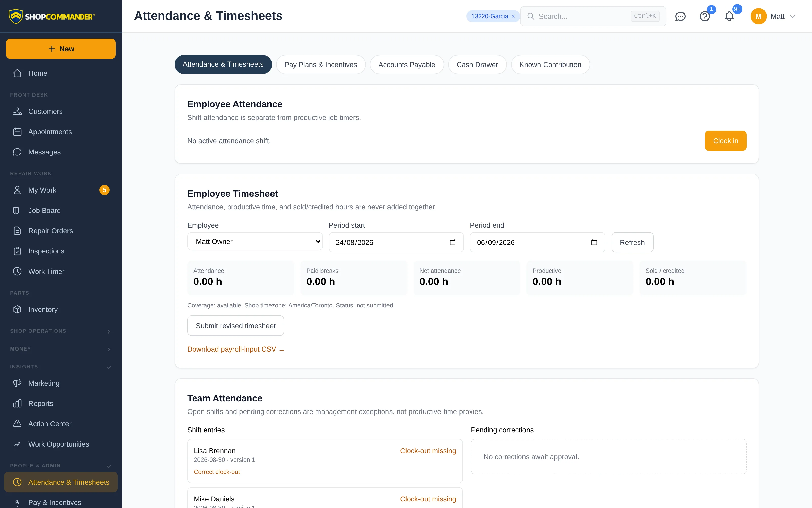812x508 pixels.
Task: Switch to Cash Drawer tab
Action: [x=477, y=65]
